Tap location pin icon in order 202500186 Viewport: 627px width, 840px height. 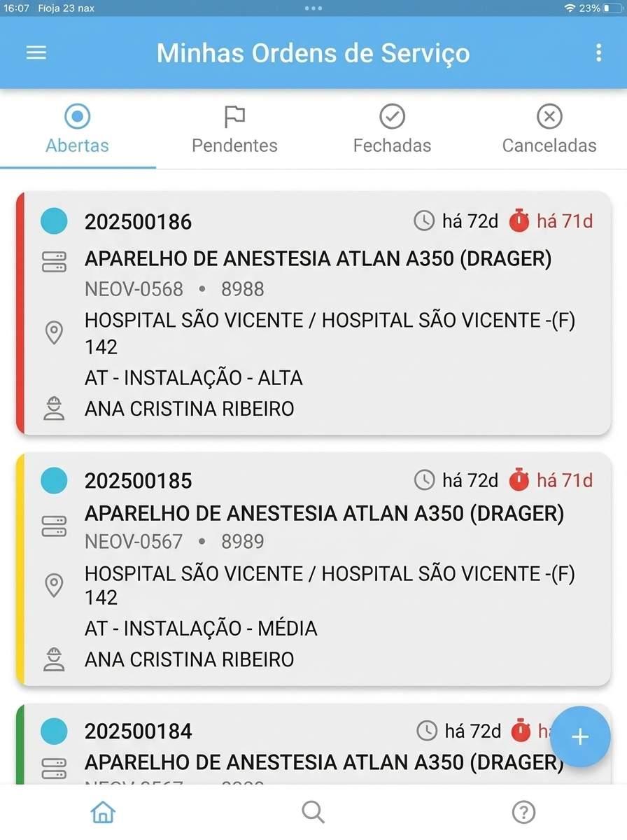pos(54,333)
